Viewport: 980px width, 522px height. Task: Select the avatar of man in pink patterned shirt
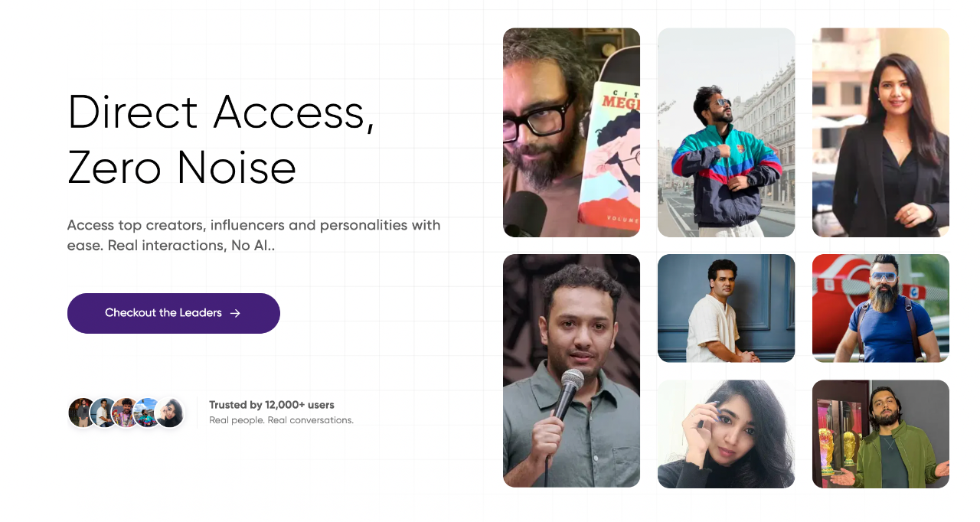[x=126, y=413]
